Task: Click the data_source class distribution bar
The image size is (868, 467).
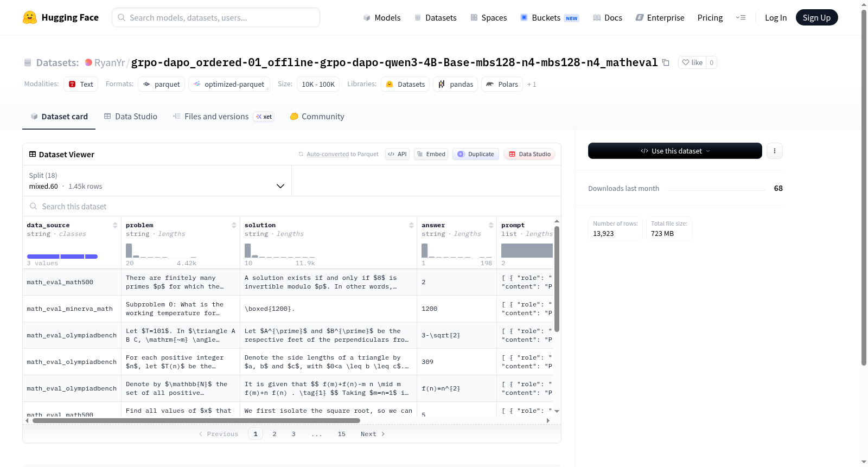Action: pos(62,257)
